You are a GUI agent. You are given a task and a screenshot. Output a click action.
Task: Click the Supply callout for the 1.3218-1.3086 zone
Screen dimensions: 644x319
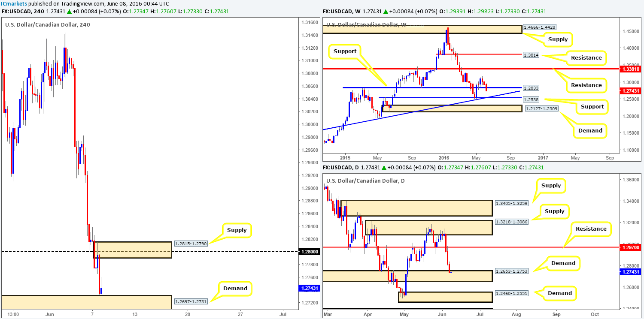pyautogui.click(x=554, y=211)
